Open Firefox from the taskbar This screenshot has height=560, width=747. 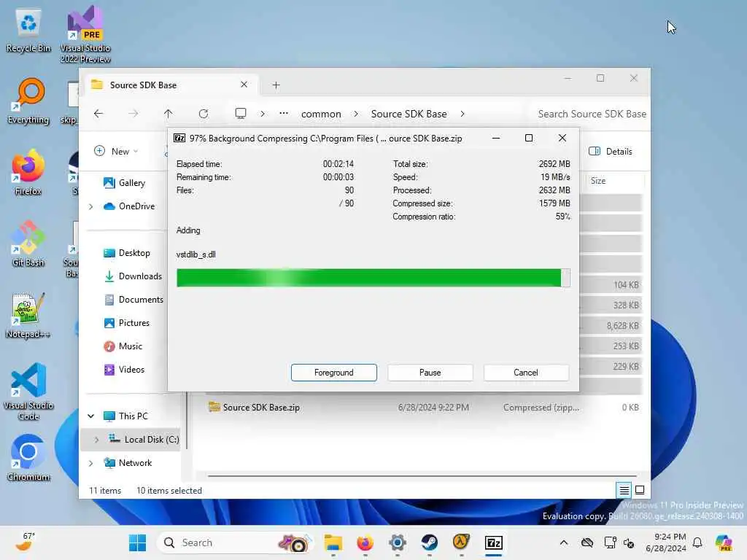pyautogui.click(x=365, y=542)
